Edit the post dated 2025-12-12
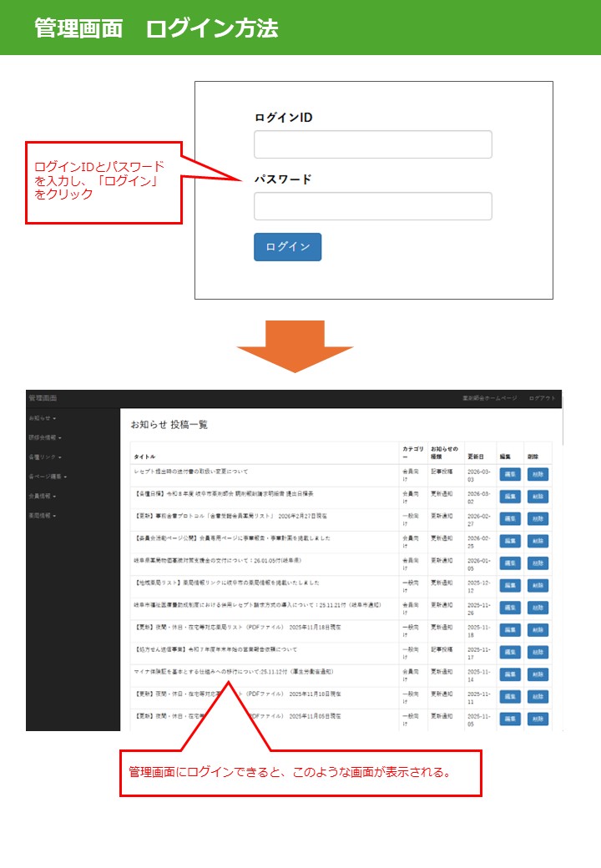Viewport: 601px width, 868px height. coord(509,585)
